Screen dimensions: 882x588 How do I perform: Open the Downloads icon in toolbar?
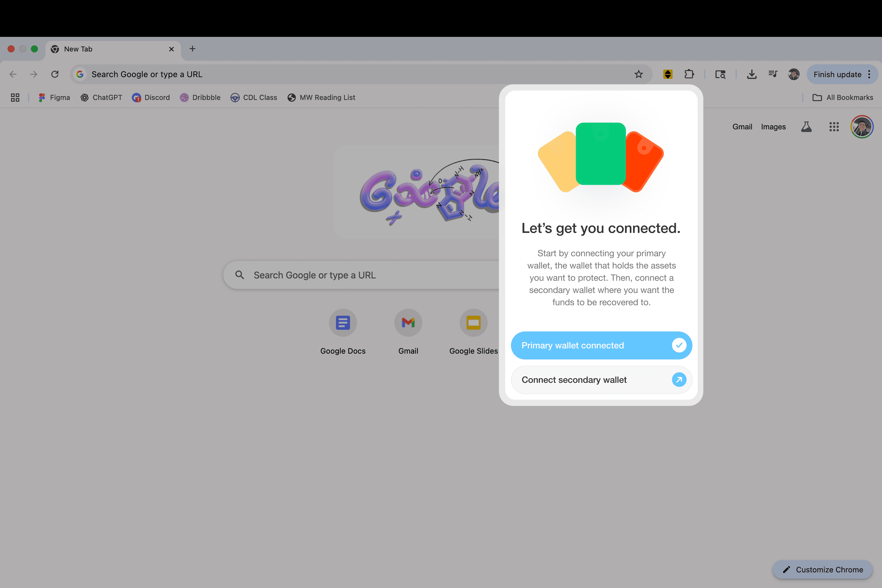(751, 74)
